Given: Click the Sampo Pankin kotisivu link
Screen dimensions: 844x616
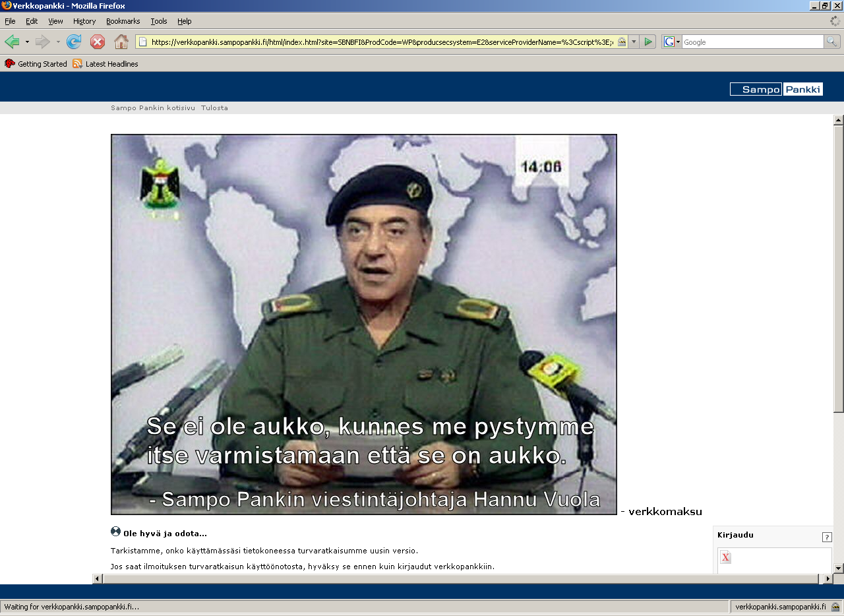Looking at the screenshot, I should pos(153,108).
